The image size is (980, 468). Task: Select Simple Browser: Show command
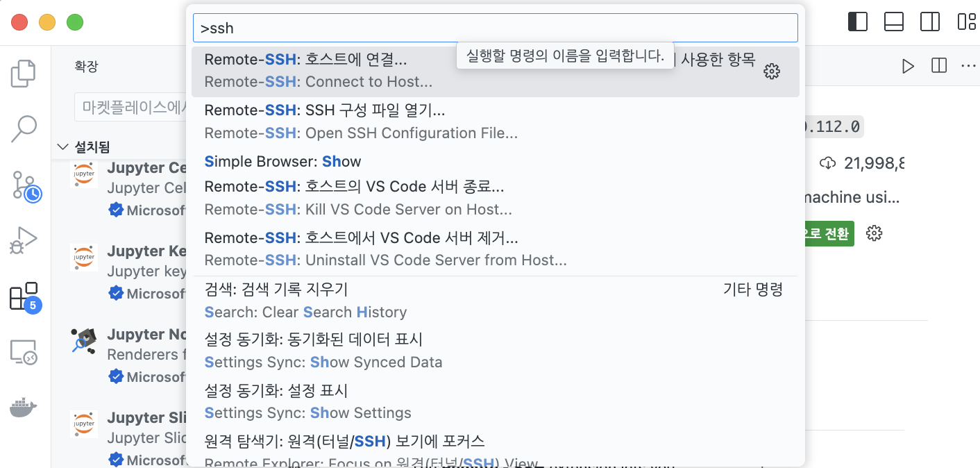496,162
